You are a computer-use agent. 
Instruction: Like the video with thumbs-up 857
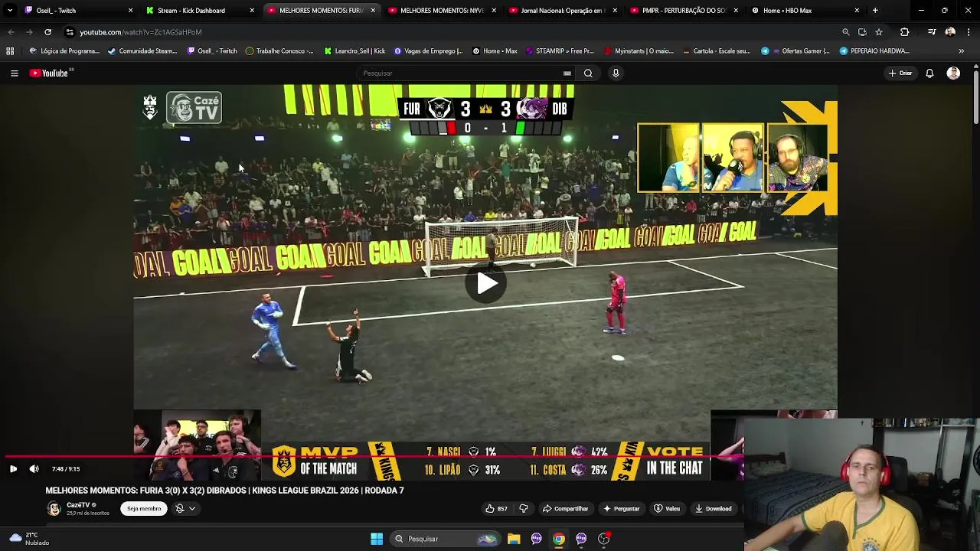(x=496, y=509)
